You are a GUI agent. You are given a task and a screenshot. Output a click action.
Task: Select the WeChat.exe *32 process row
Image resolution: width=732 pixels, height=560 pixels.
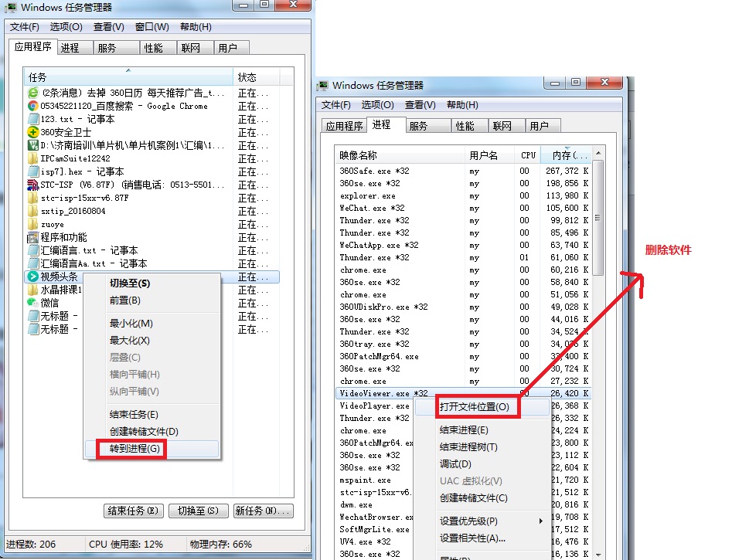coord(464,208)
